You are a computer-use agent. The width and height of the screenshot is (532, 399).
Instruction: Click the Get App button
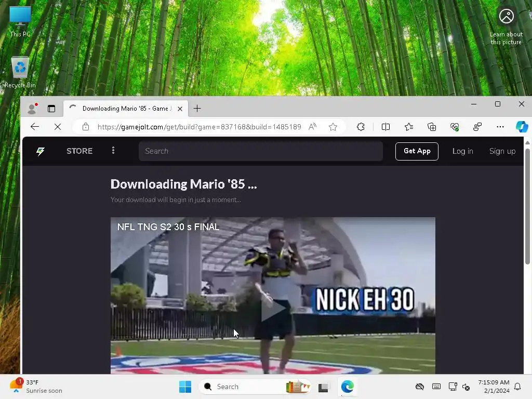tap(417, 151)
